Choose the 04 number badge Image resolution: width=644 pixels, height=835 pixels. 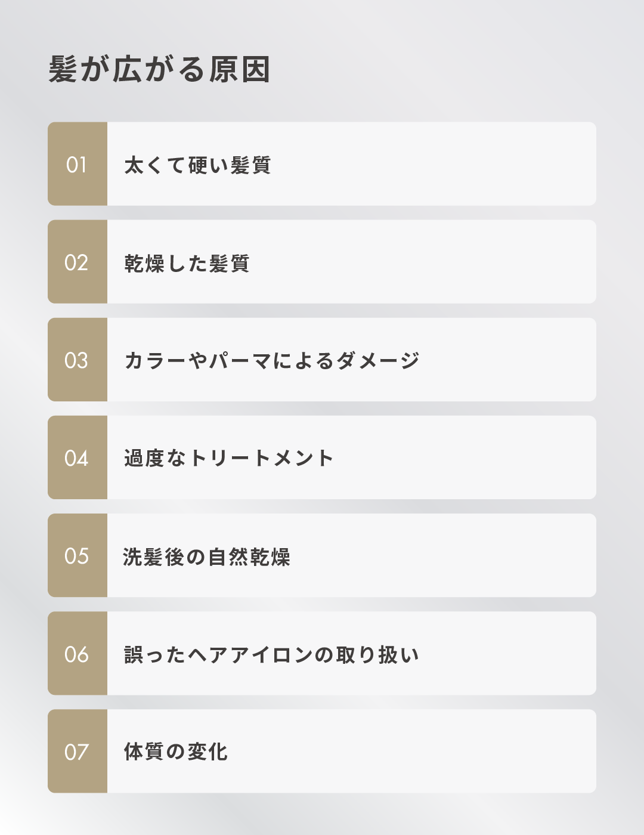click(77, 458)
